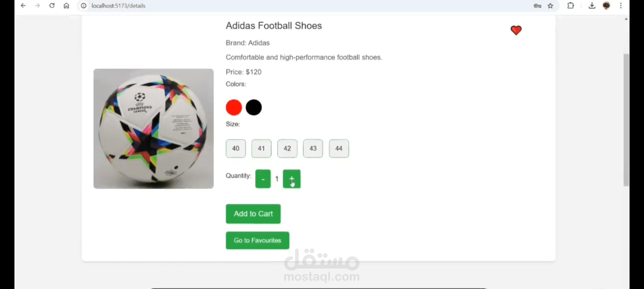
Task: Increase quantity with the plus button
Action: tap(291, 179)
